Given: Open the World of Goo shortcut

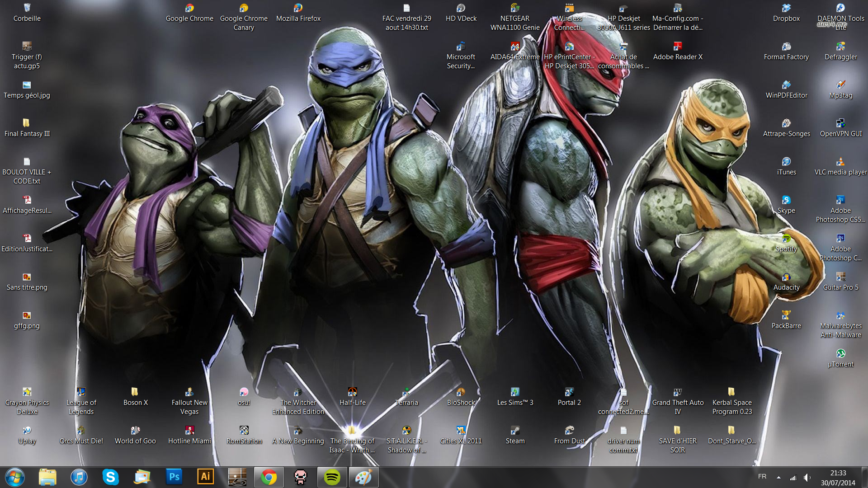Looking at the screenshot, I should pos(135,435).
